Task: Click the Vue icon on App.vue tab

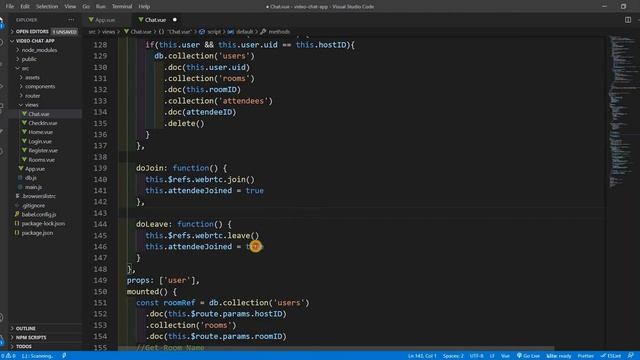Action: (x=91, y=20)
